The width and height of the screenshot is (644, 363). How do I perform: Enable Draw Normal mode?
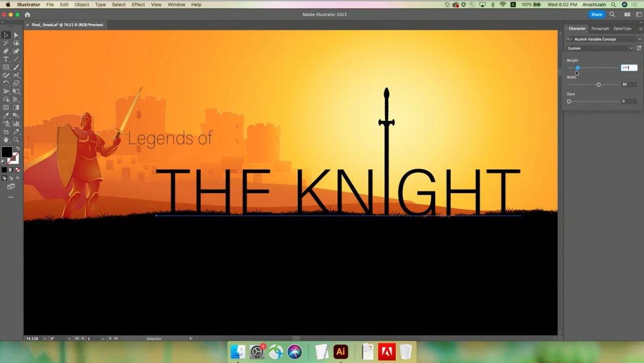coord(4,178)
